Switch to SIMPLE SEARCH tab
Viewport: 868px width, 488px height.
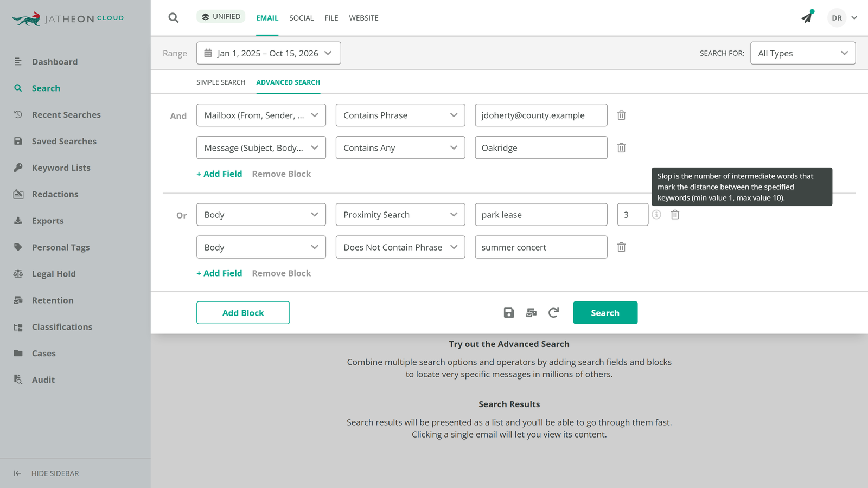click(221, 82)
